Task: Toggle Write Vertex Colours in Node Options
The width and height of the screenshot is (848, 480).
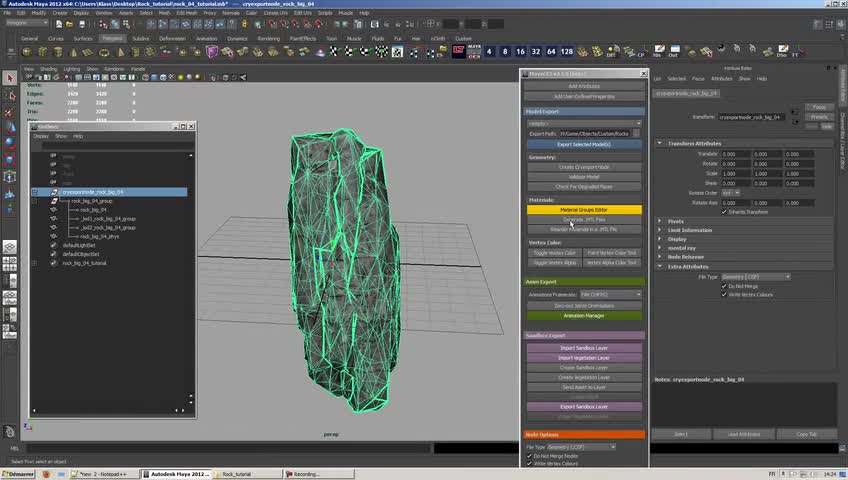Action: point(530,463)
